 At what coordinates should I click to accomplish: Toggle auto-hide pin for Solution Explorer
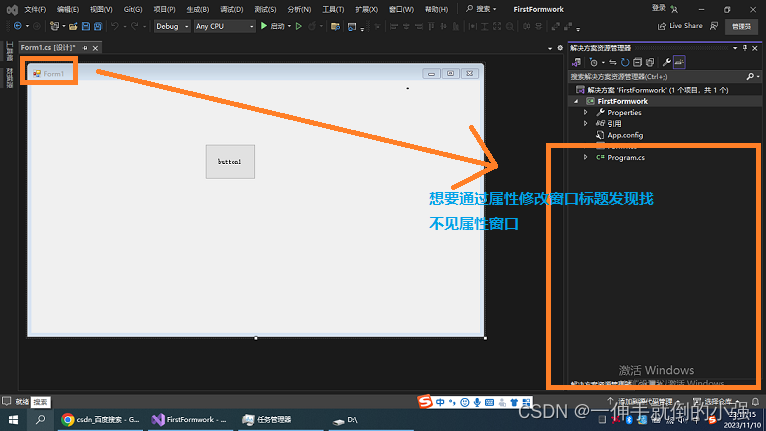tap(745, 48)
